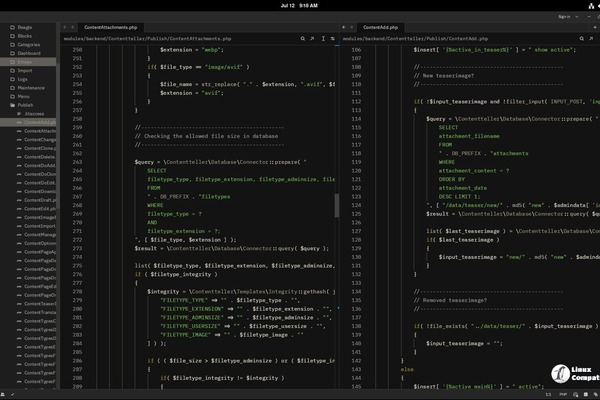Click the back navigation arrow in left pane
Image resolution: width=600 pixels, height=400 pixels.
click(64, 27)
